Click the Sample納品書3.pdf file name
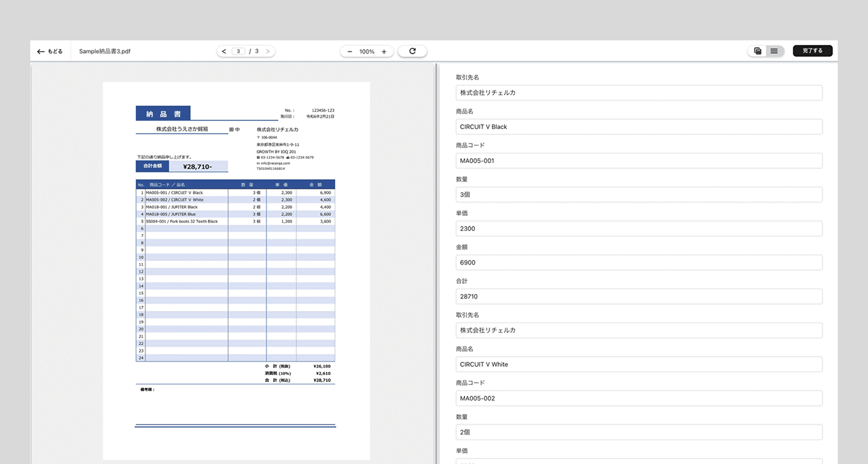This screenshot has width=868, height=464. coord(104,51)
